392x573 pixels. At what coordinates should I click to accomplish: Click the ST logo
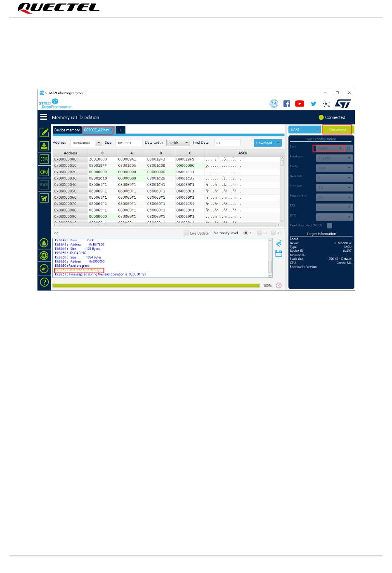(343, 103)
